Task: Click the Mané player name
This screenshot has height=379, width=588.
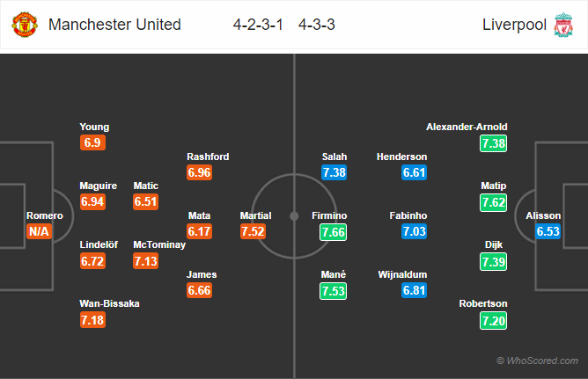Action: [x=333, y=274]
